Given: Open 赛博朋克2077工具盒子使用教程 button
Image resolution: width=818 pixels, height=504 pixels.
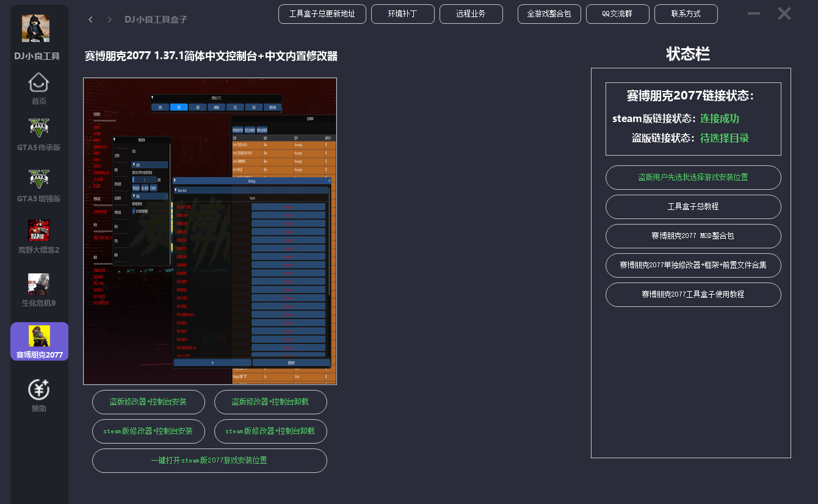Looking at the screenshot, I should click(693, 295).
